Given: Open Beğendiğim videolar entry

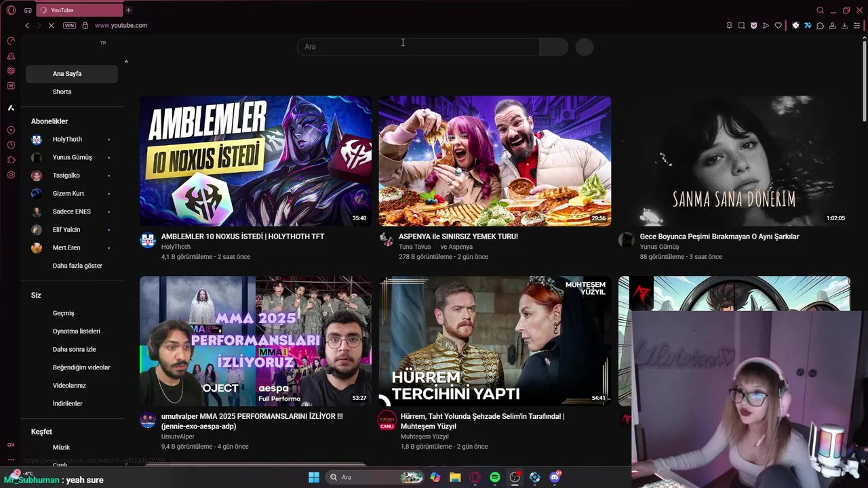Looking at the screenshot, I should [x=72, y=367].
